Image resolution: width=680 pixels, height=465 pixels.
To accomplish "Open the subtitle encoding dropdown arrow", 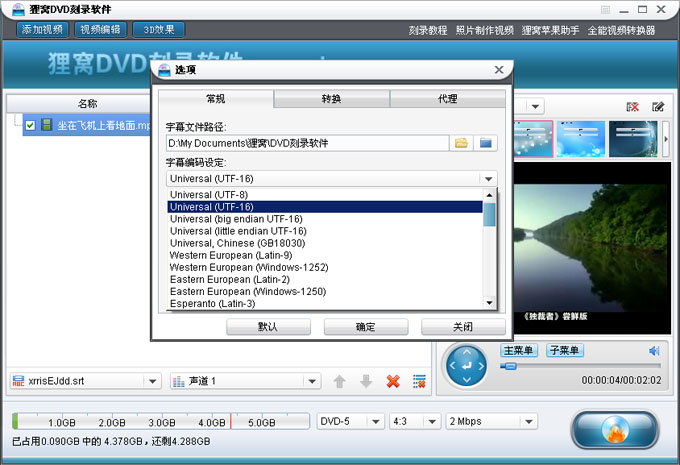I will pyautogui.click(x=488, y=179).
